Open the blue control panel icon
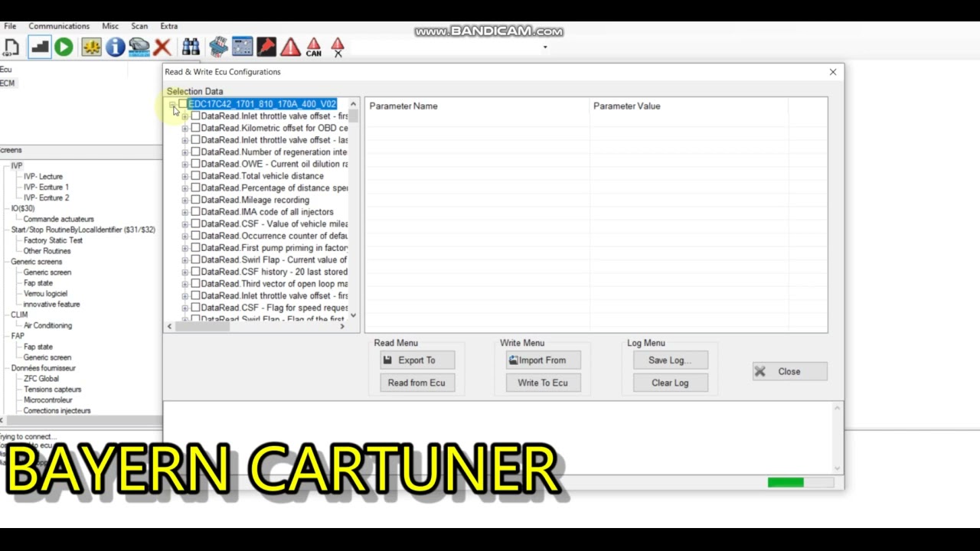Screen dimensions: 980x551 pyautogui.click(x=243, y=47)
